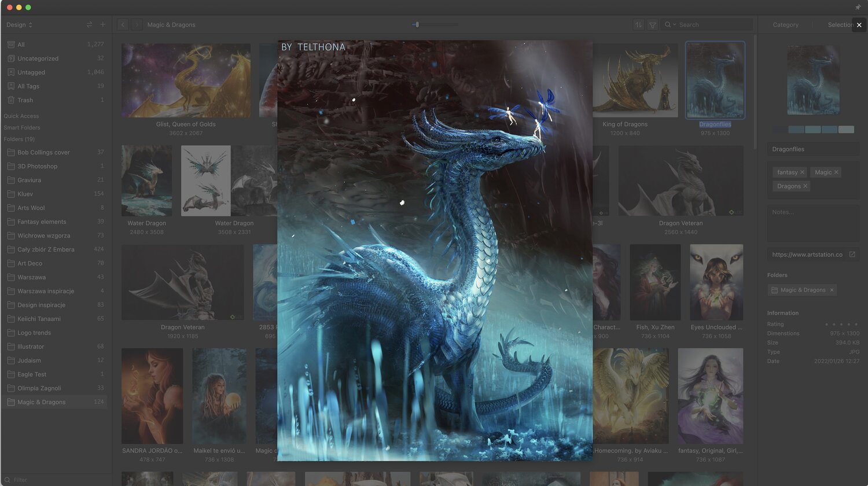Switch to the Selection tab

tap(840, 25)
